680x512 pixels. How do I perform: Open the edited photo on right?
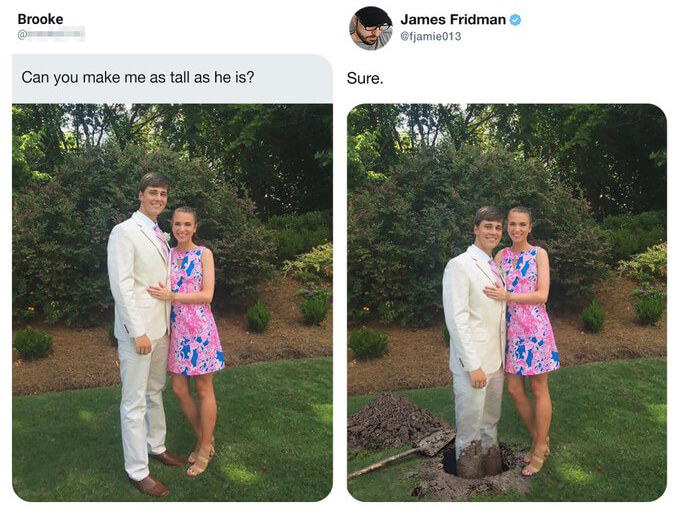pyautogui.click(x=507, y=303)
